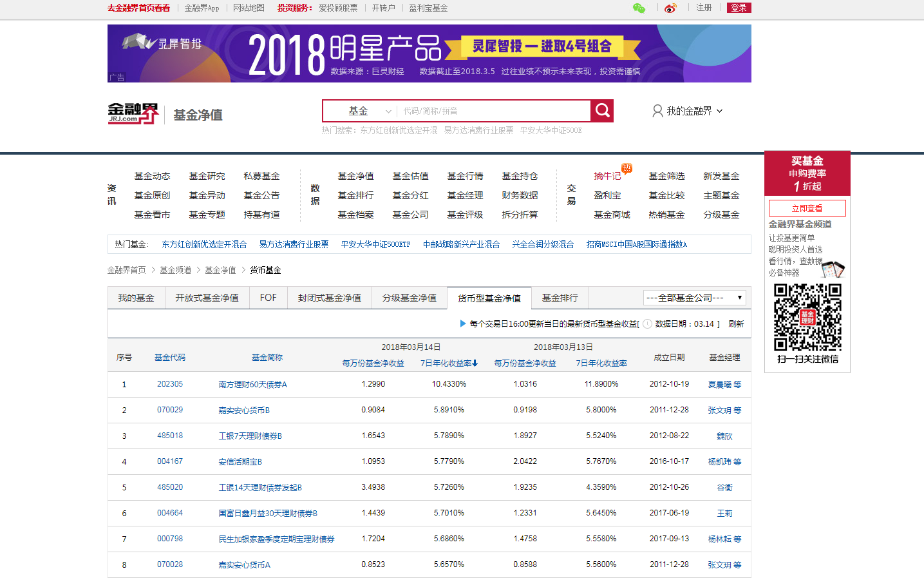Click hot fund 平安大华中证500ETF
924x578 pixels.
point(375,244)
